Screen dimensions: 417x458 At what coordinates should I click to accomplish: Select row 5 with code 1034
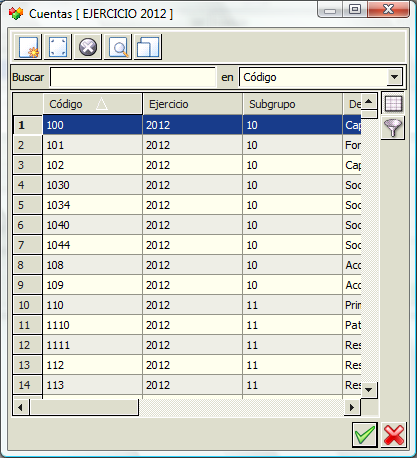[x=187, y=205]
